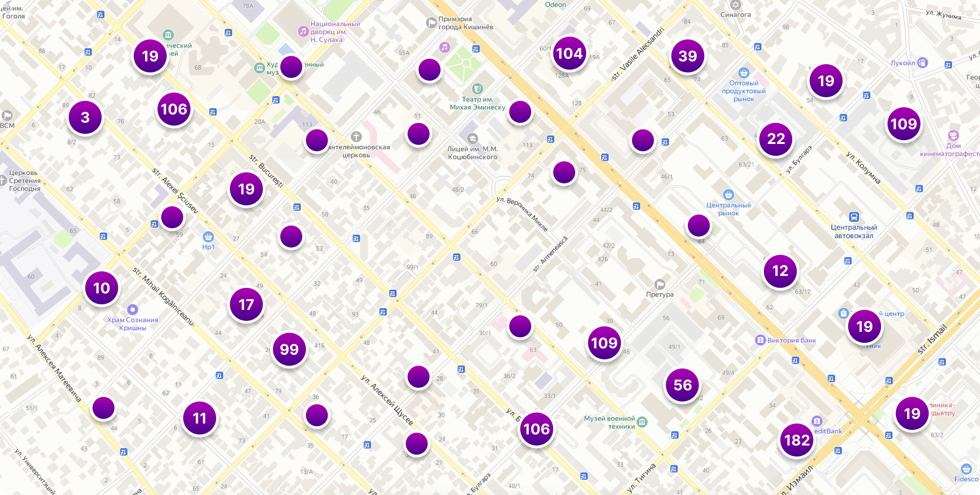This screenshot has width=980, height=495.
Task: Expand cluster marker 99
Action: (289, 349)
